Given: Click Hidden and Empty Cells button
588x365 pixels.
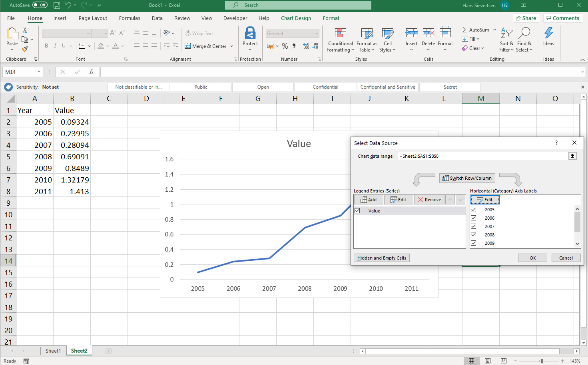Looking at the screenshot, I should point(382,258).
